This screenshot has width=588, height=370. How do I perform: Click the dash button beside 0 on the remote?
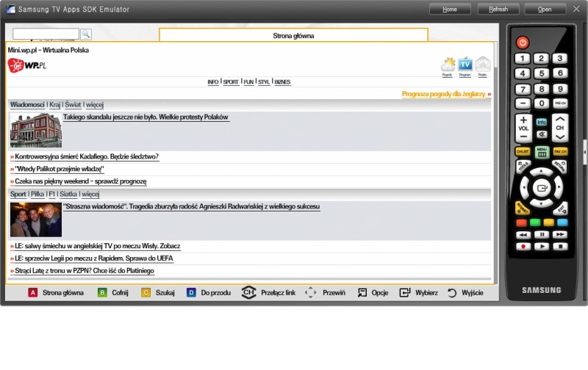(523, 104)
